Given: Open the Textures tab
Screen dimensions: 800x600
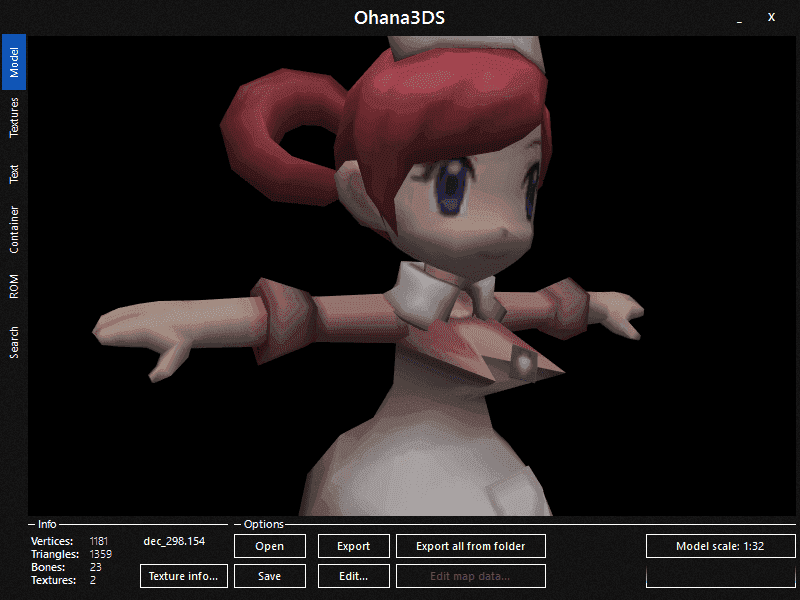Looking at the screenshot, I should tap(14, 117).
